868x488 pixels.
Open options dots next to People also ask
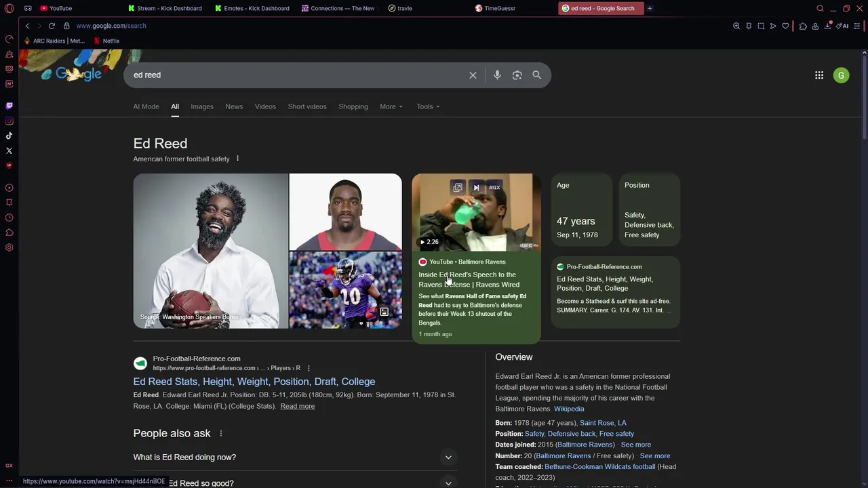tap(220, 433)
